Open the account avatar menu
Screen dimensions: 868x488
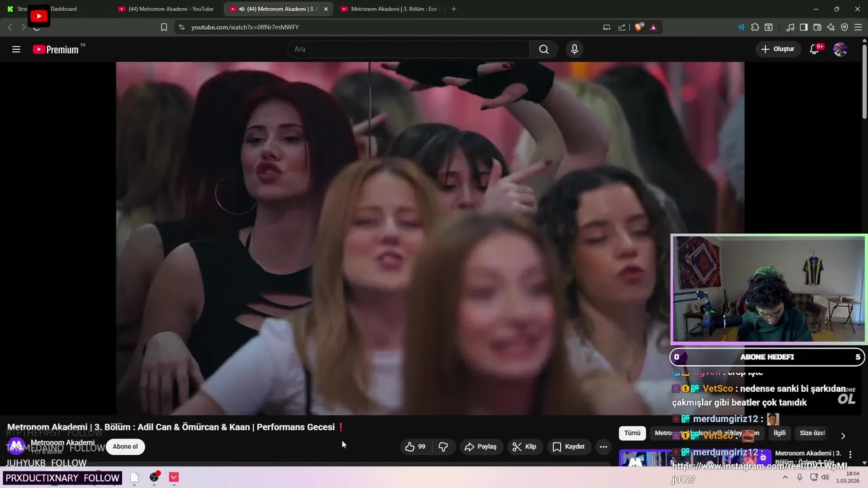[840, 49]
